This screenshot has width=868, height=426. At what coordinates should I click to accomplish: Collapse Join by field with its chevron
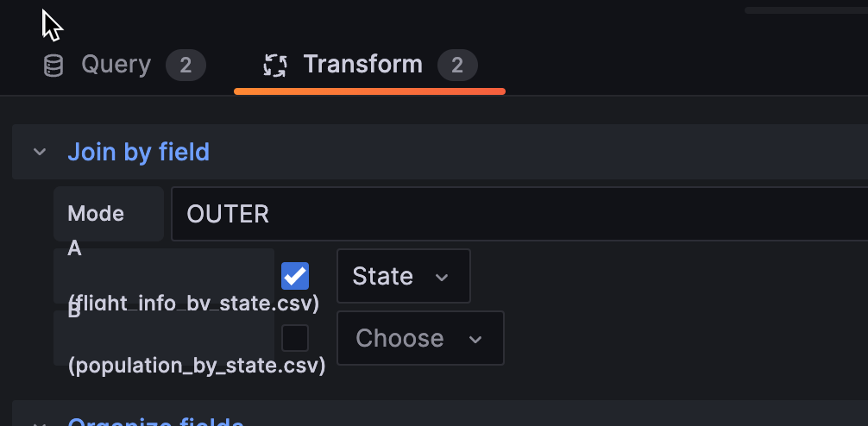(40, 152)
